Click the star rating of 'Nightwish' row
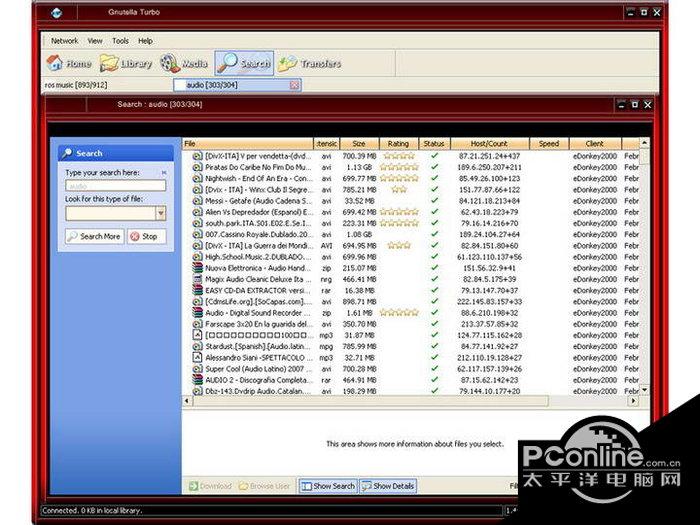The height and width of the screenshot is (525, 700). [x=399, y=178]
